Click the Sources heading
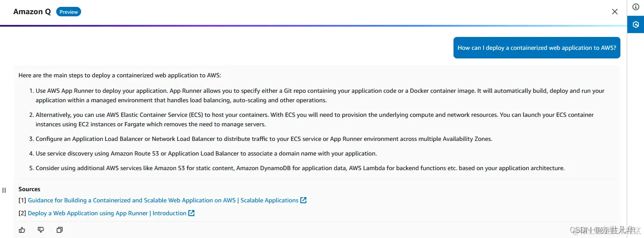Screen dimensions: 644x238 click(x=29, y=189)
